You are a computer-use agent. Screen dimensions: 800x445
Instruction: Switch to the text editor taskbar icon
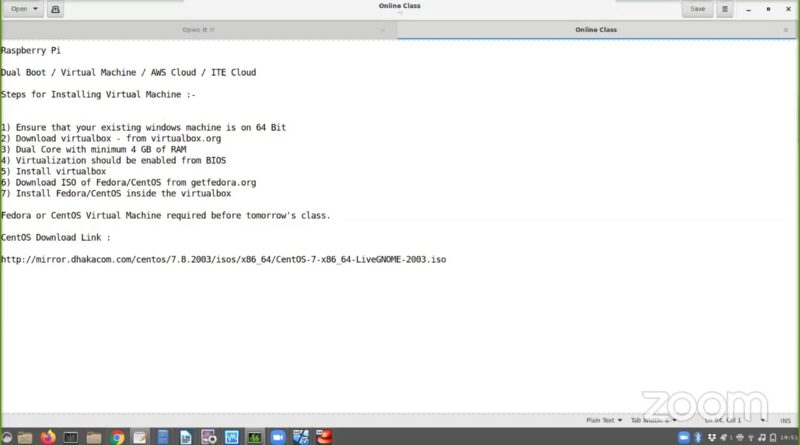tap(140, 437)
